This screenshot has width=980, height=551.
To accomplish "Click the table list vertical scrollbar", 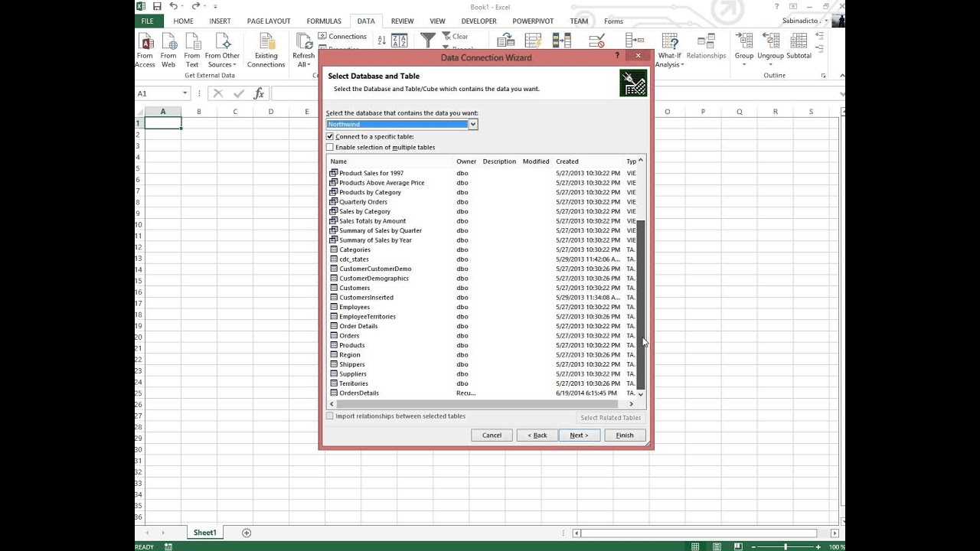I will click(x=641, y=304).
